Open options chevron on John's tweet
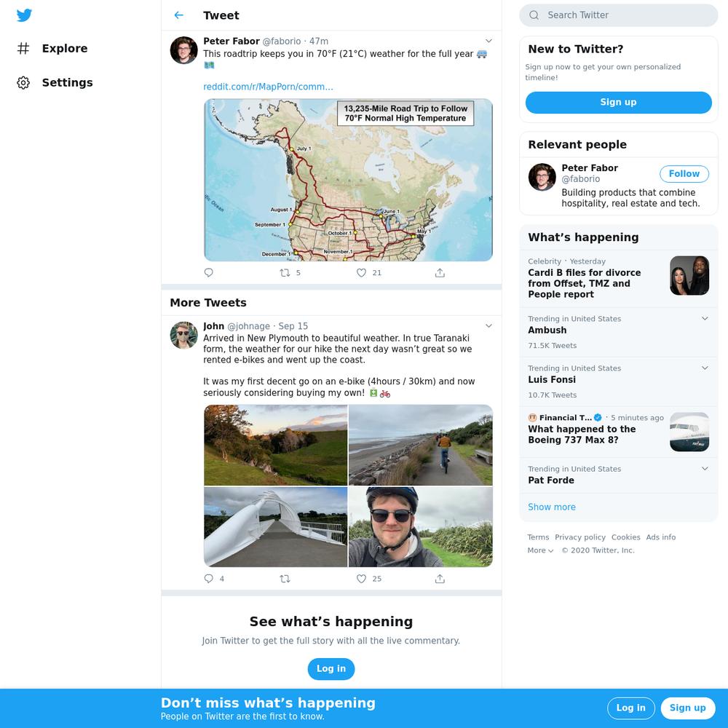The width and height of the screenshot is (728, 728). click(x=488, y=325)
